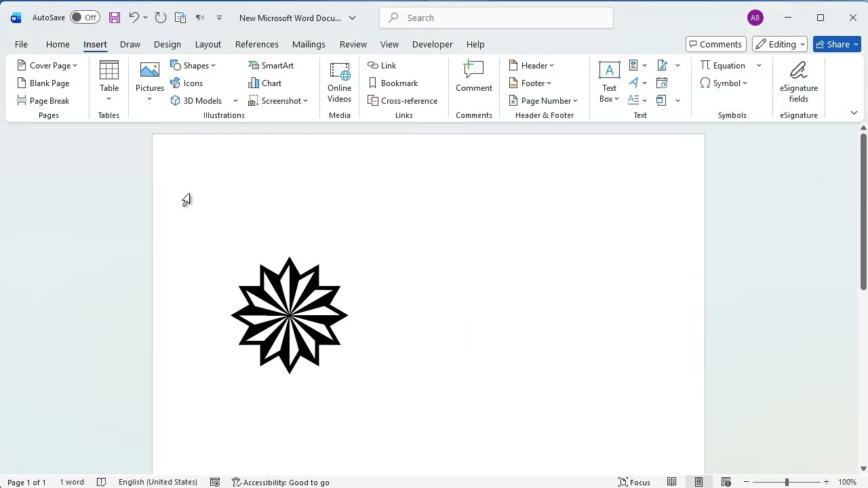Insert a Chart
This screenshot has width=868, height=488.
coord(264,83)
